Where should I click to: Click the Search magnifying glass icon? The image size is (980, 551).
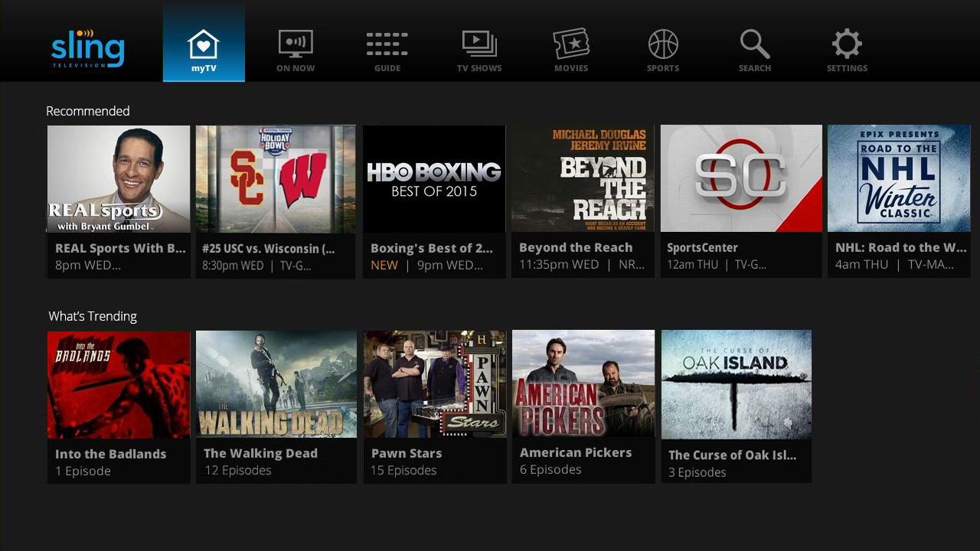coord(755,44)
